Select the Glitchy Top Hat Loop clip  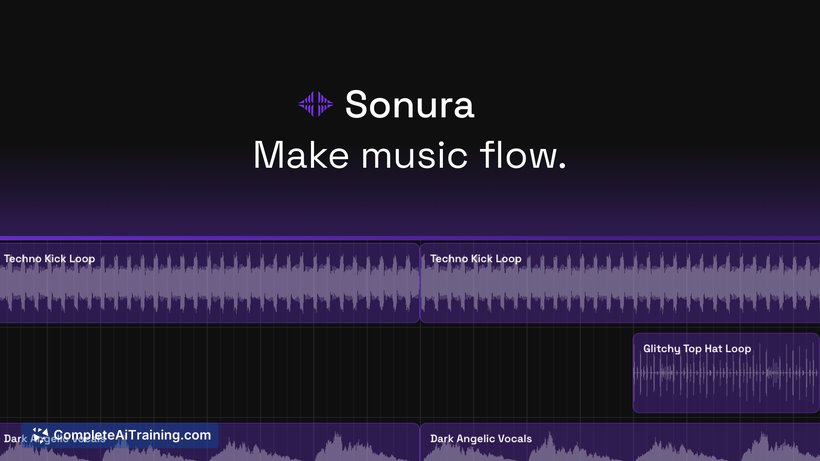[726, 373]
